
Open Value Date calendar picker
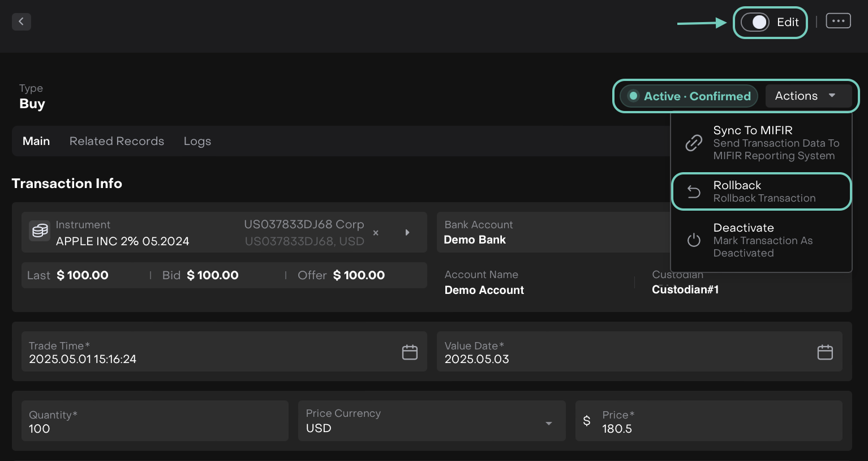click(x=825, y=352)
